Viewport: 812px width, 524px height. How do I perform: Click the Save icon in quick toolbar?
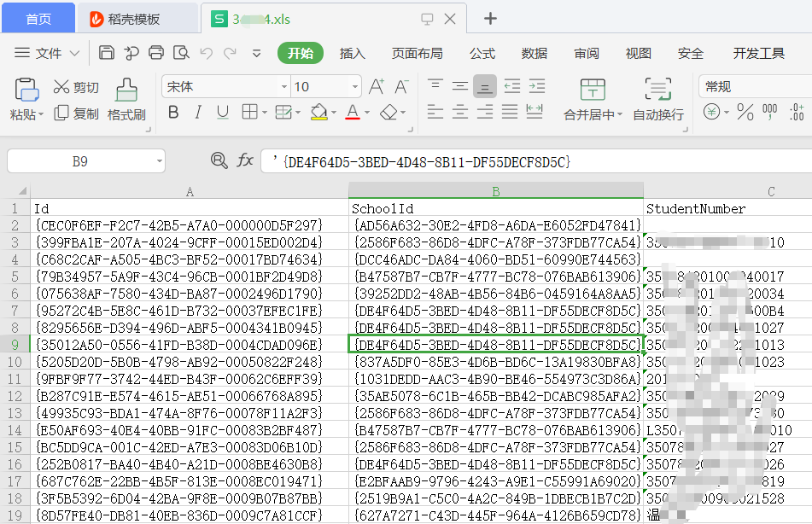click(106, 53)
